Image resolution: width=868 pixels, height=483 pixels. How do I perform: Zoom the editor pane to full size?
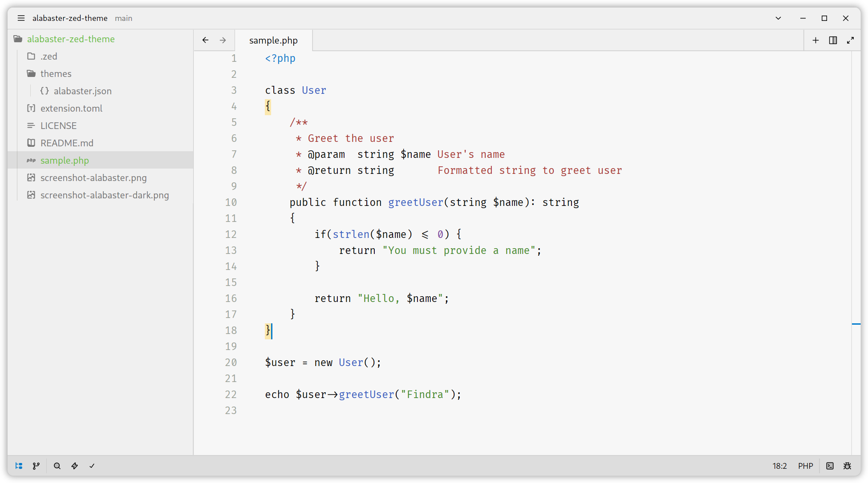click(x=850, y=40)
